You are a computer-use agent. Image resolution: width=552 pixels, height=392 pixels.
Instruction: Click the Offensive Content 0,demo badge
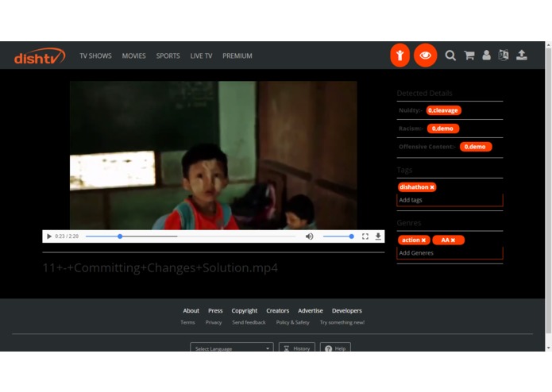tap(476, 147)
